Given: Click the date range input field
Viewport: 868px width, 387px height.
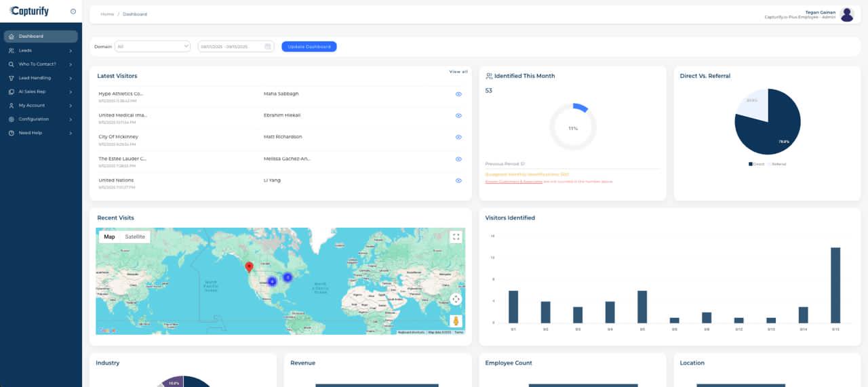Looking at the screenshot, I should pyautogui.click(x=236, y=47).
